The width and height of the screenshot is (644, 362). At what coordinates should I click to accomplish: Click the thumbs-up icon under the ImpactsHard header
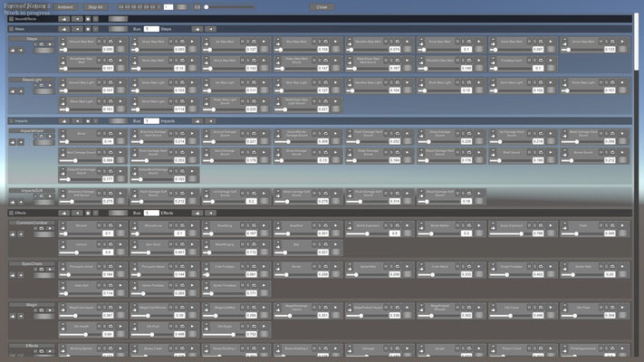13,142
